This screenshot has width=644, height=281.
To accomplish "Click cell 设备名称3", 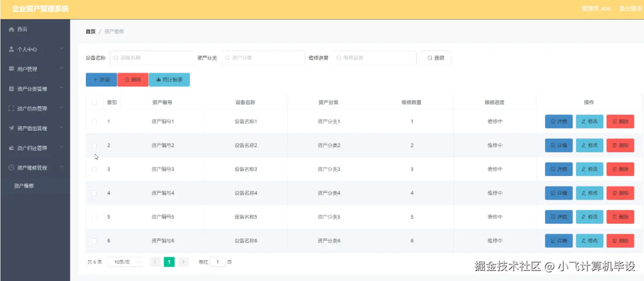I will 246,169.
